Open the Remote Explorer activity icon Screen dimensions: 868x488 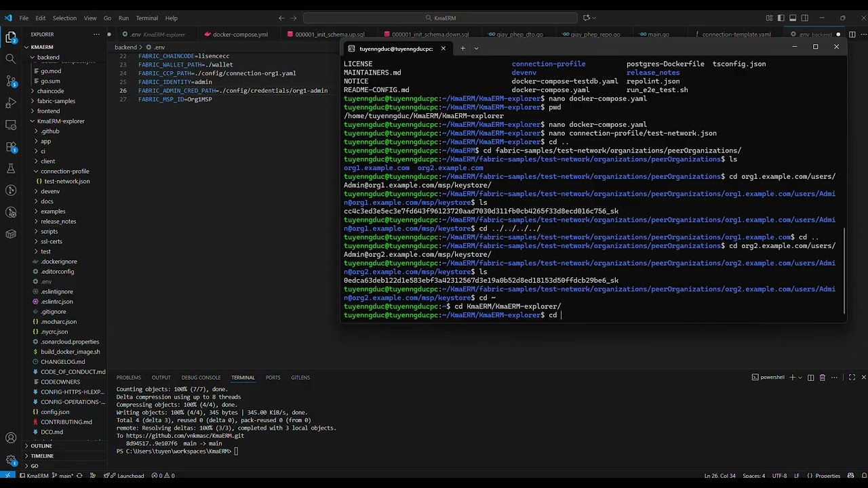pos(11,125)
